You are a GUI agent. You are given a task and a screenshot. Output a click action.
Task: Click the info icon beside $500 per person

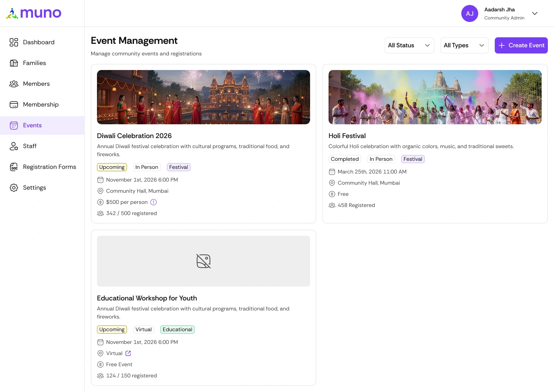[x=154, y=202]
